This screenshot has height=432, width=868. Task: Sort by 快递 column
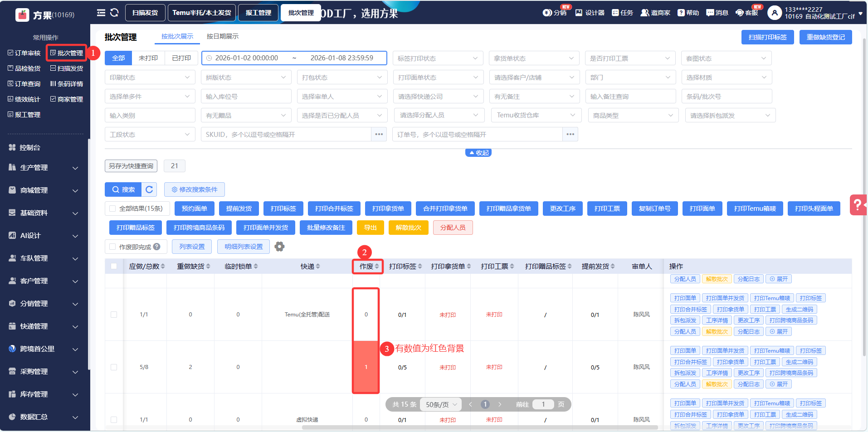pyautogui.click(x=318, y=267)
